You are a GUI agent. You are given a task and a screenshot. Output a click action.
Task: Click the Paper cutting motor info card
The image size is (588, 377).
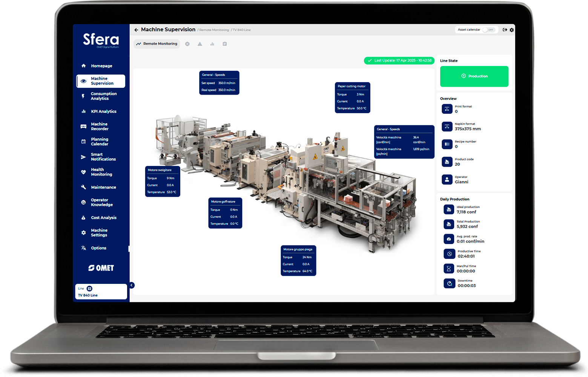point(352,97)
